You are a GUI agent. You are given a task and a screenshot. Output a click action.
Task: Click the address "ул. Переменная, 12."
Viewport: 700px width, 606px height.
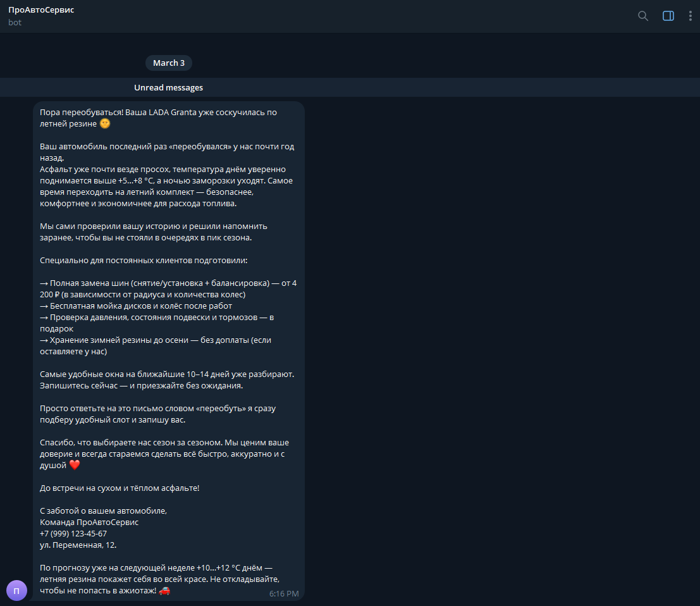tap(78, 545)
